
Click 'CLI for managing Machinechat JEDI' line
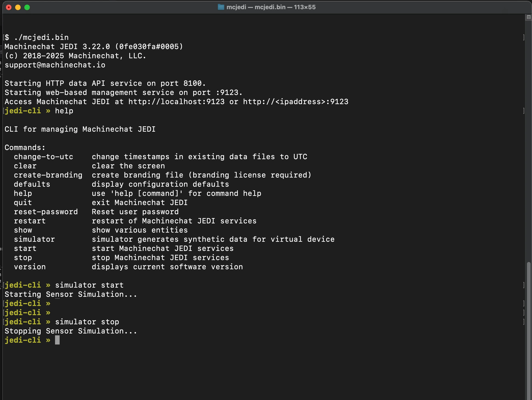pos(80,129)
